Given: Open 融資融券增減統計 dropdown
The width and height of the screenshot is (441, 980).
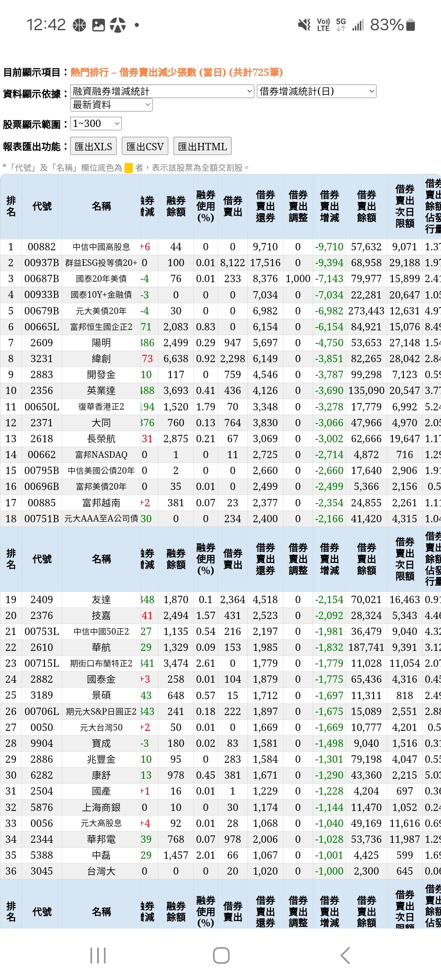Looking at the screenshot, I should pos(163,91).
